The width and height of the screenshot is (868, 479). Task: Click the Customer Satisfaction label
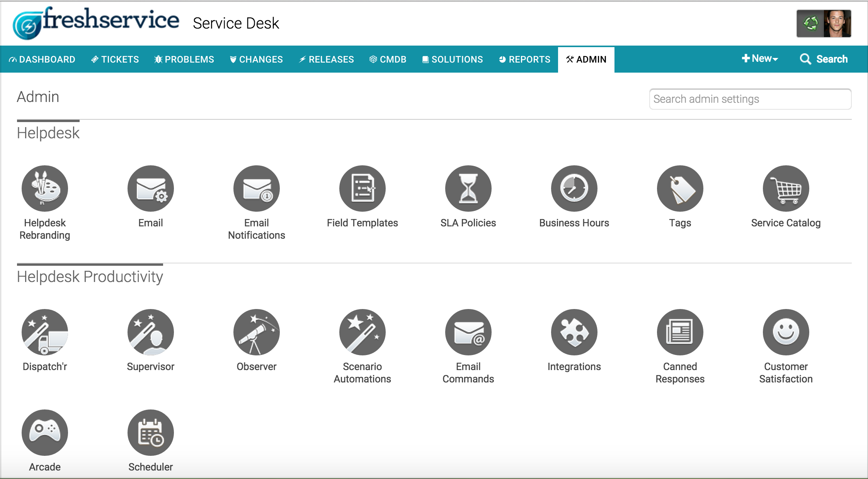pos(786,373)
